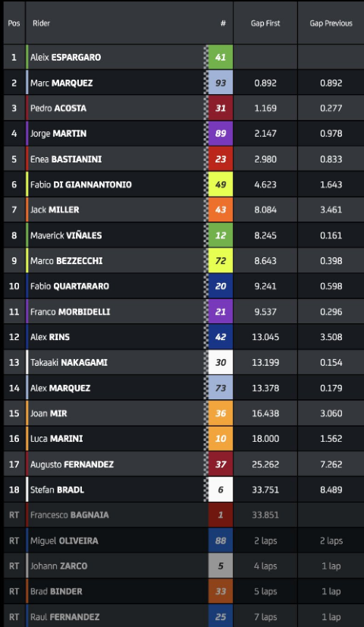Select the blue number 20 badge
The width and height of the screenshot is (364, 627).
point(220,286)
